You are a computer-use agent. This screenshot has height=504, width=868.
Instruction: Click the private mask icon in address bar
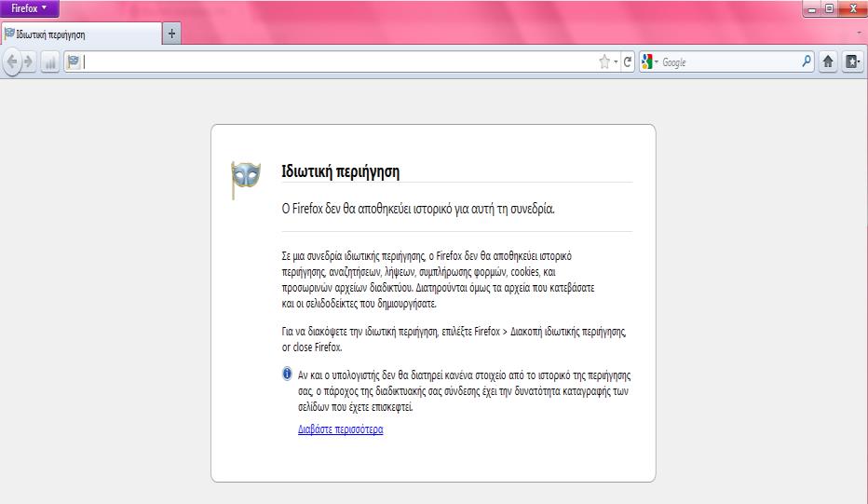(x=73, y=61)
